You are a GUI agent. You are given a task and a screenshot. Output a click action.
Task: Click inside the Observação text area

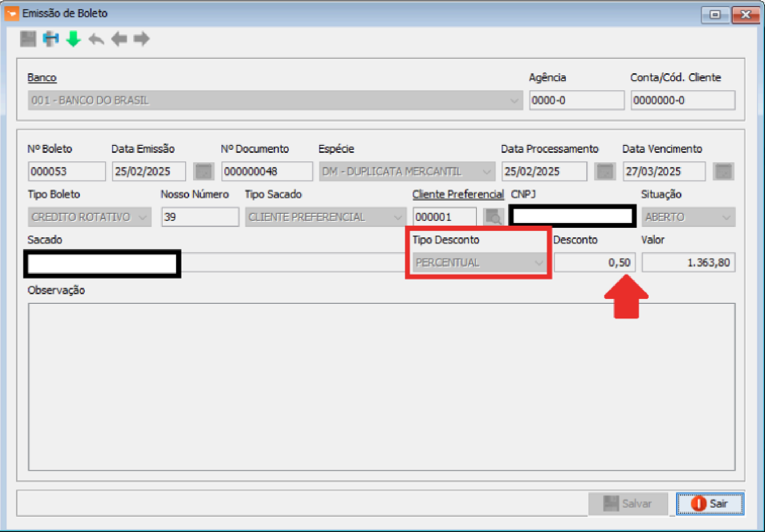(381, 387)
